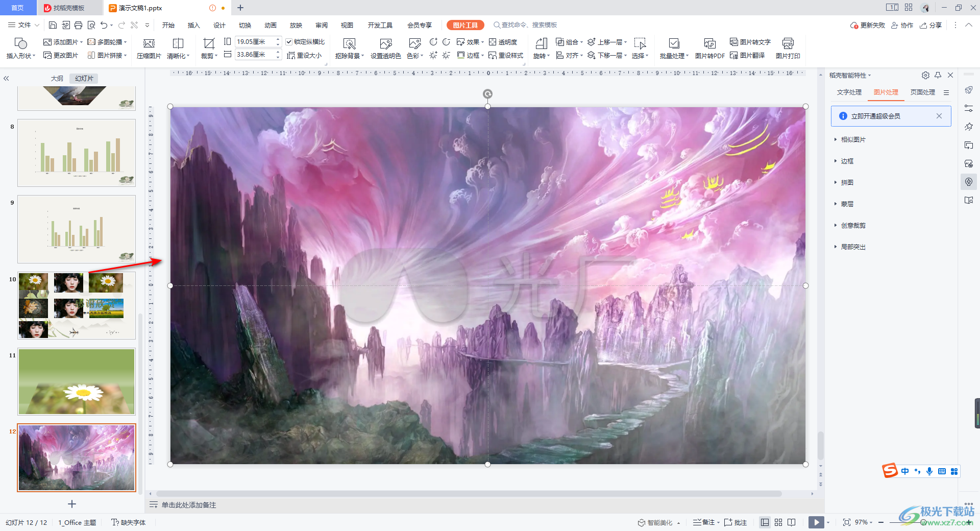The image size is (980, 531).
Task: Click Image to Text (图片转文字)
Action: [750, 42]
